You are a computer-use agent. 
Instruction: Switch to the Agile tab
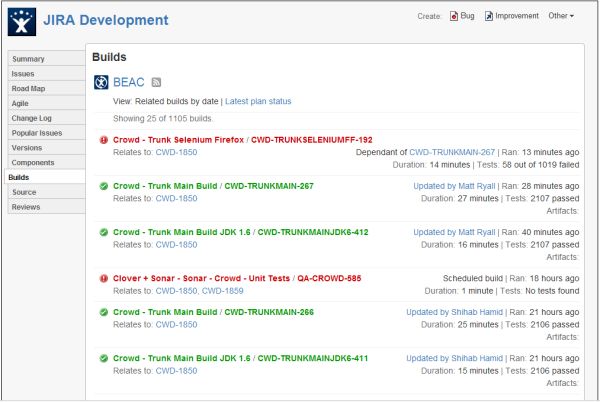46,103
